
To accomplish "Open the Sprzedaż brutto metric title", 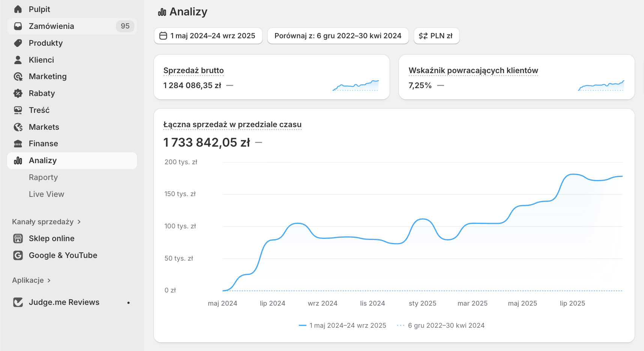I will (x=194, y=70).
